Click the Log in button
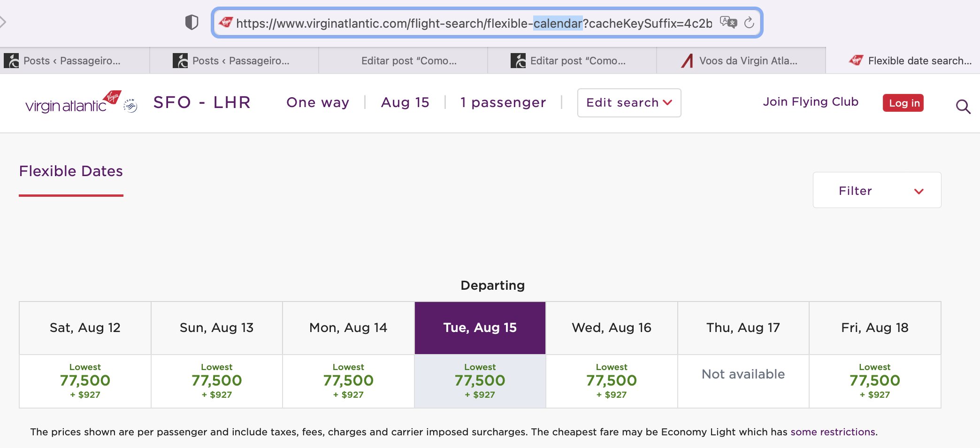This screenshot has width=980, height=448. coord(903,103)
